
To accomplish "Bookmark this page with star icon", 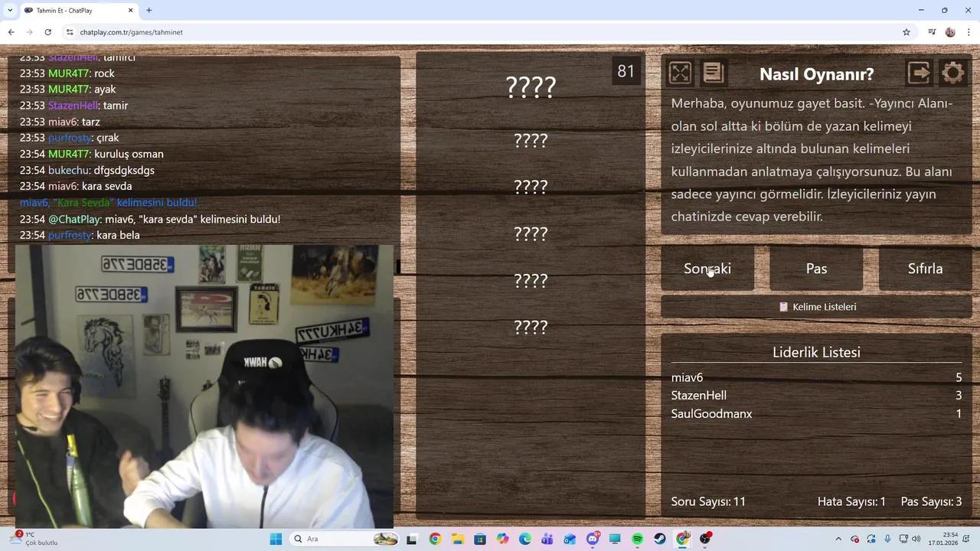I will [x=906, y=32].
